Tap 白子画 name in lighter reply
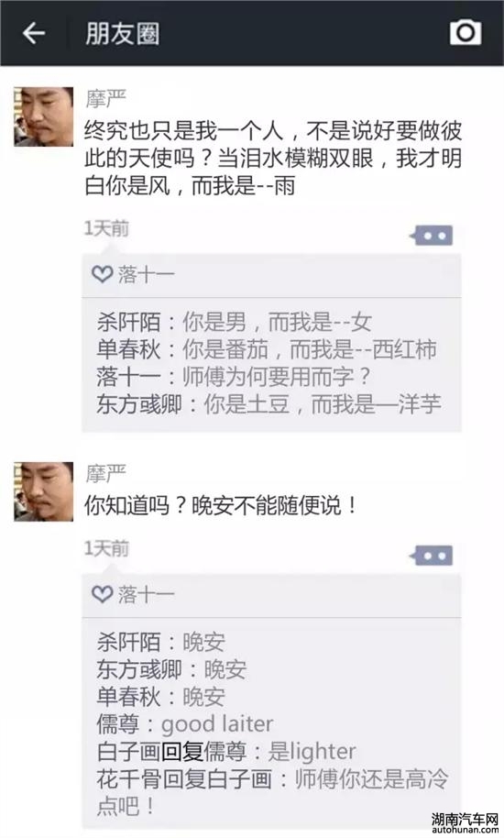 128,752
